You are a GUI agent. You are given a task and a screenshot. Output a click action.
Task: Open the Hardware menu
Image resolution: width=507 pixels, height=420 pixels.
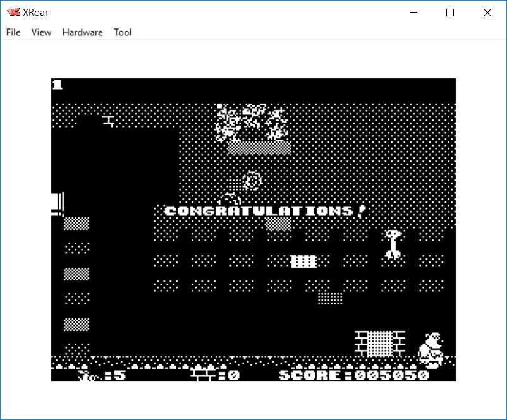[x=82, y=32]
